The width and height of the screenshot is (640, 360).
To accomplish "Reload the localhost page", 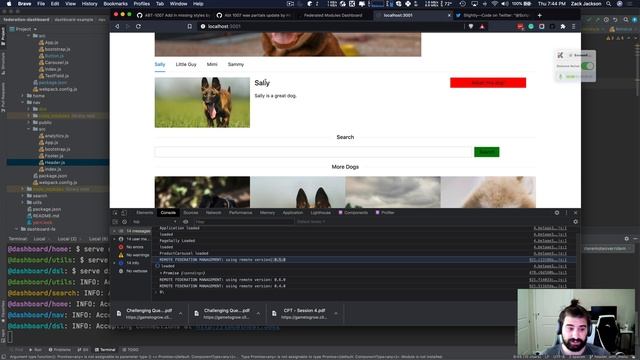I will (138, 26).
